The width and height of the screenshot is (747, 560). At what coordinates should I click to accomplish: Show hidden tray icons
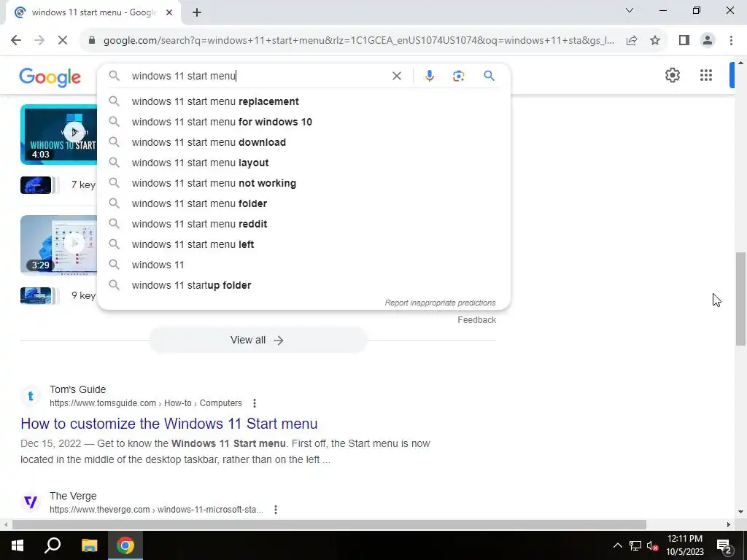pos(617,545)
